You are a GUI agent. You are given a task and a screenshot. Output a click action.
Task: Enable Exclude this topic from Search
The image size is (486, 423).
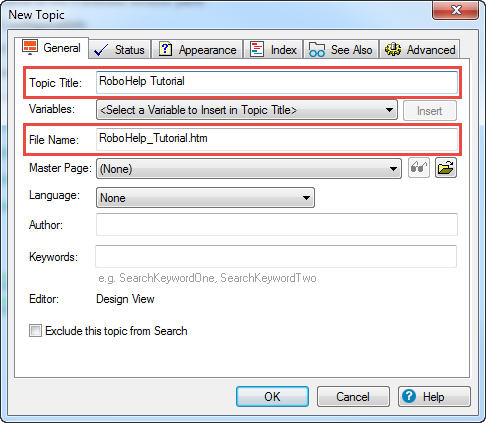pyautogui.click(x=35, y=331)
